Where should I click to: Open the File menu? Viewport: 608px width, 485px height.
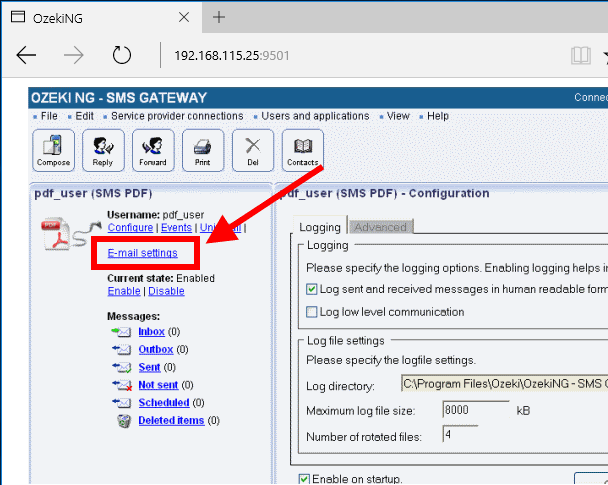coord(49,116)
